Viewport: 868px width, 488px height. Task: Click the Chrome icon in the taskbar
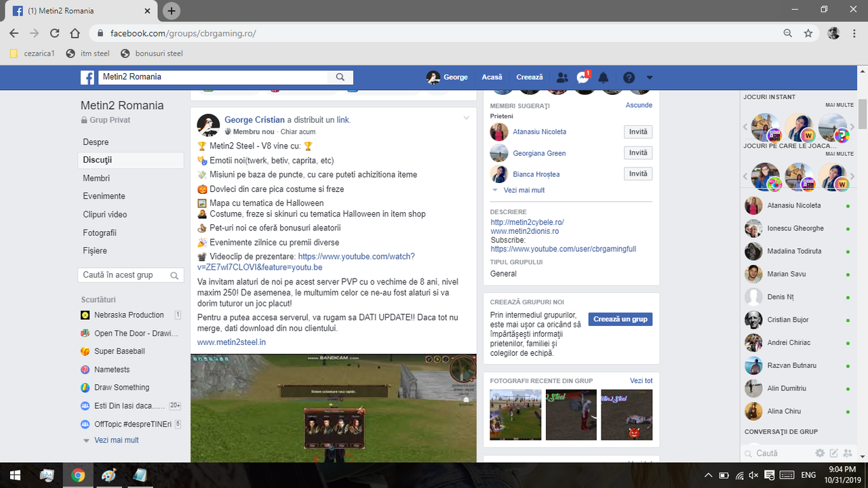[x=78, y=475]
